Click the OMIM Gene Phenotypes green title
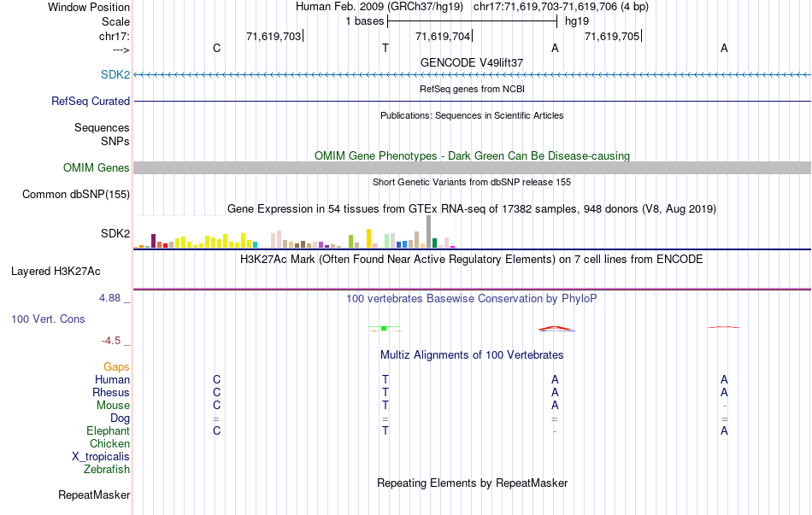812x515 pixels. (472, 155)
